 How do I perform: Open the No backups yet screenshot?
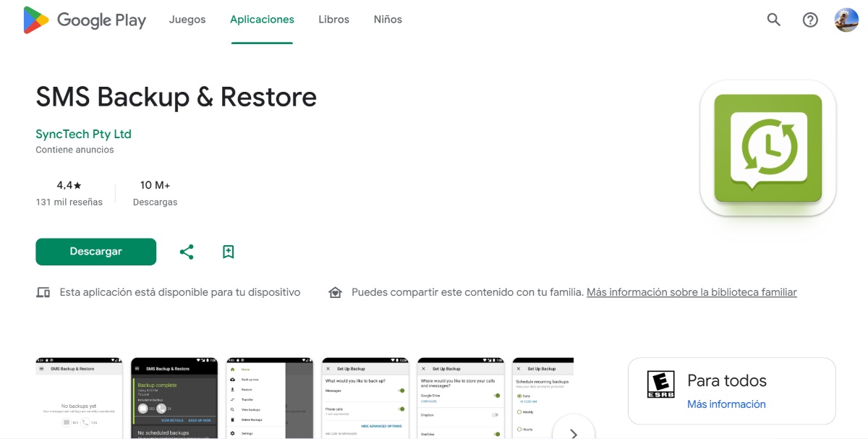[x=79, y=398]
